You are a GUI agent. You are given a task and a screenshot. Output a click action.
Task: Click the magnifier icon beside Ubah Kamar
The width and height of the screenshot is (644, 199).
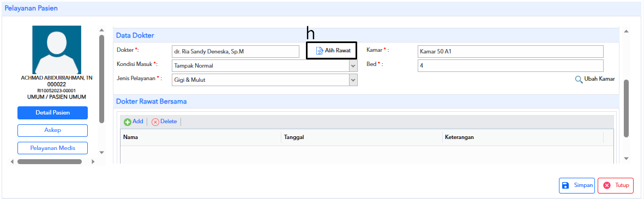tap(579, 80)
